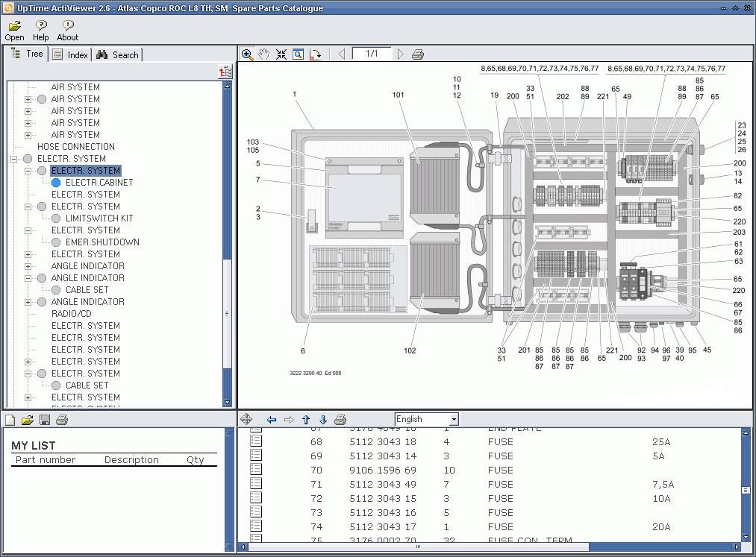The width and height of the screenshot is (756, 557).
Task: Click the Qty header in My List
Action: tap(196, 459)
